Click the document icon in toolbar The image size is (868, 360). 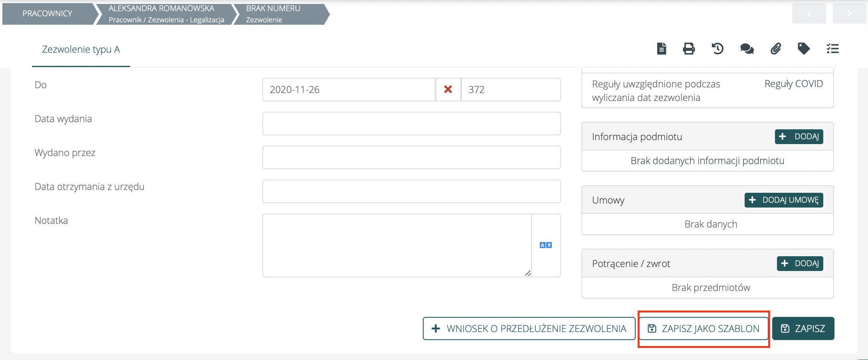pyautogui.click(x=662, y=49)
